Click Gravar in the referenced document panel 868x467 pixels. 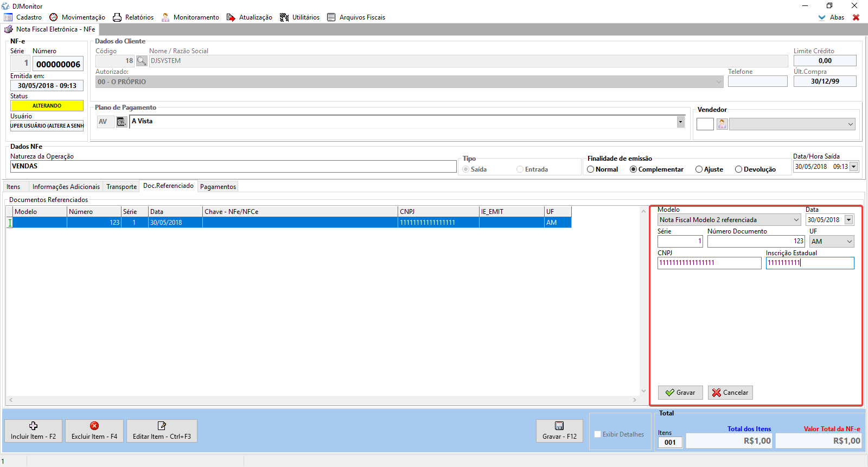[x=680, y=393]
